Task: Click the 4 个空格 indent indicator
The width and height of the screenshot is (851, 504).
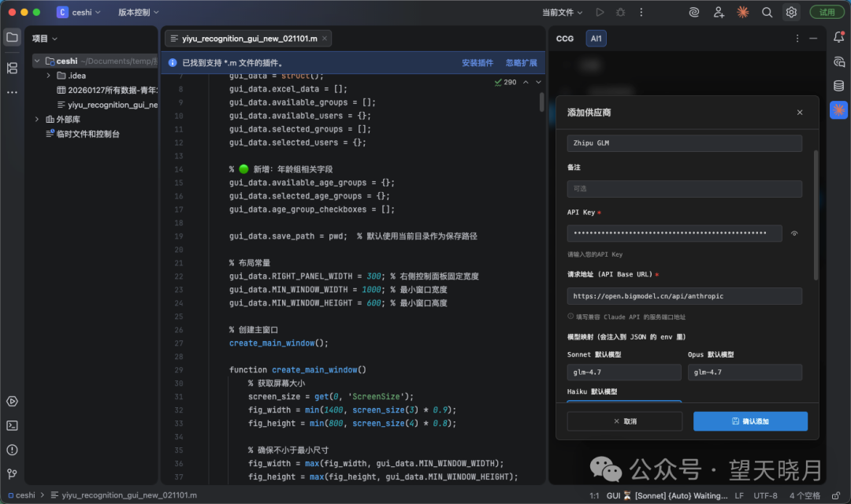Action: [805, 495]
